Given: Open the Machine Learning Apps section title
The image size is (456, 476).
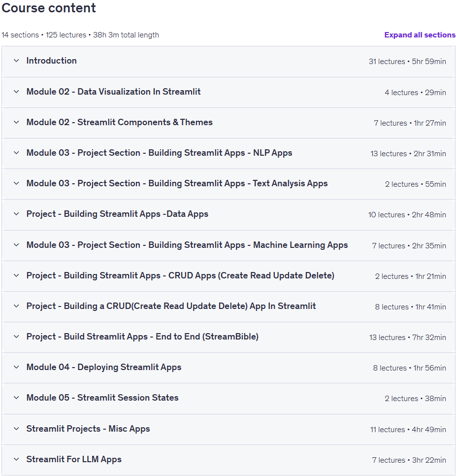Looking at the screenshot, I should pyautogui.click(x=187, y=245).
